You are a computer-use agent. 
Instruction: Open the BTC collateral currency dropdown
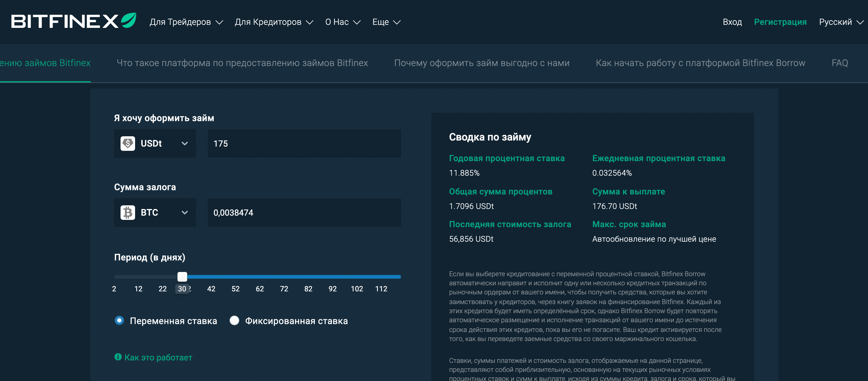[x=155, y=213]
